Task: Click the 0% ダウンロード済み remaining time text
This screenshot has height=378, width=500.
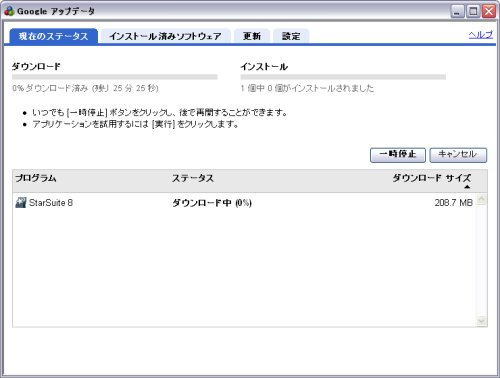Action: coord(85,88)
